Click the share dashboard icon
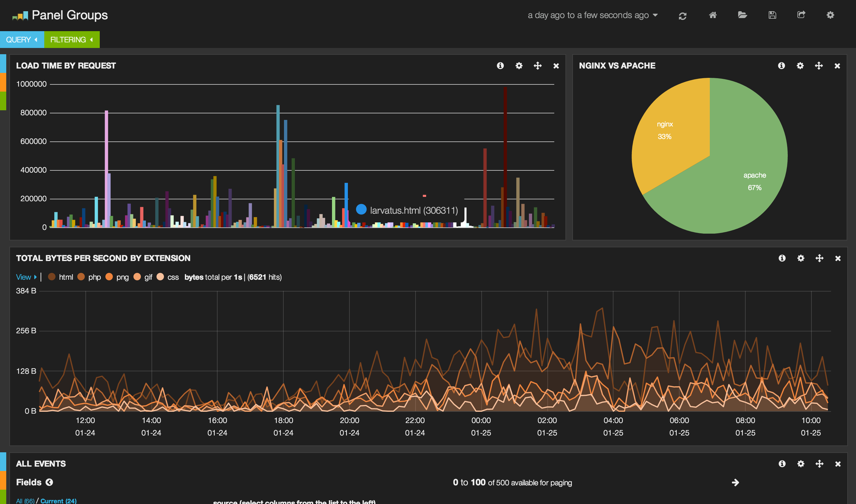Image resolution: width=856 pixels, height=504 pixels. coord(801,15)
